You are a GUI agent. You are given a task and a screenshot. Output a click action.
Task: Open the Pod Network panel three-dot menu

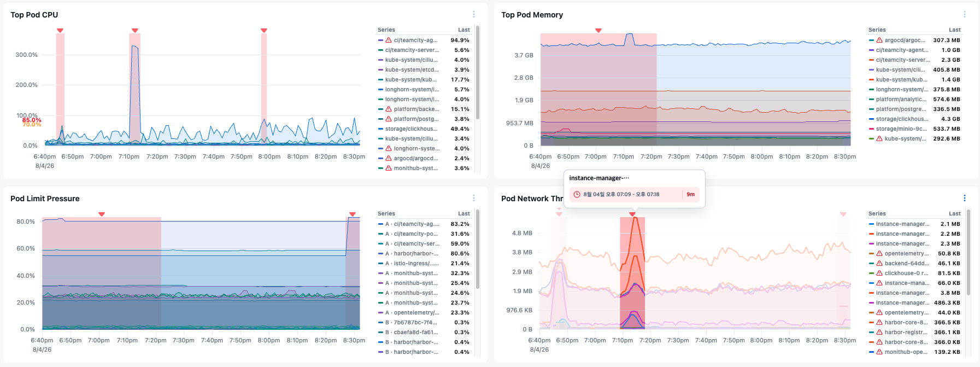point(965,199)
